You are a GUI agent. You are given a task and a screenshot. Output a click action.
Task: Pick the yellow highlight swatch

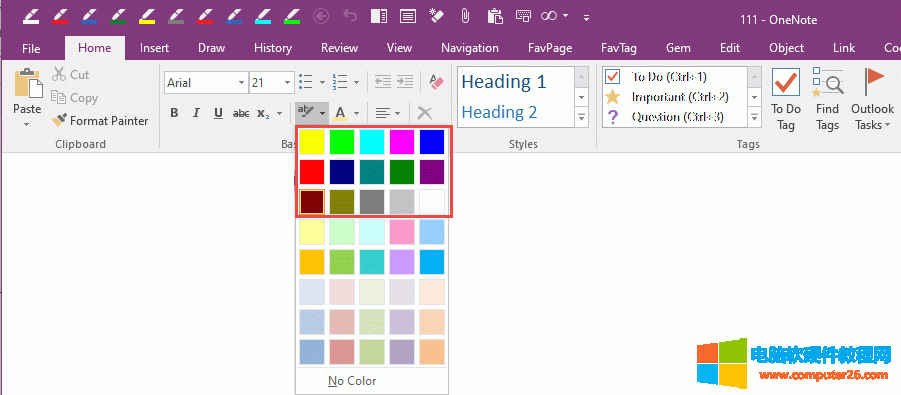click(312, 142)
